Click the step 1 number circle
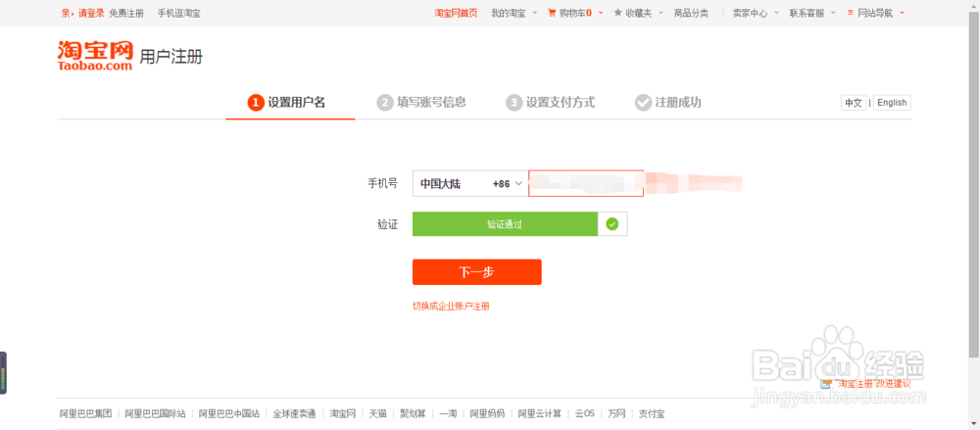The image size is (980, 430). [255, 103]
